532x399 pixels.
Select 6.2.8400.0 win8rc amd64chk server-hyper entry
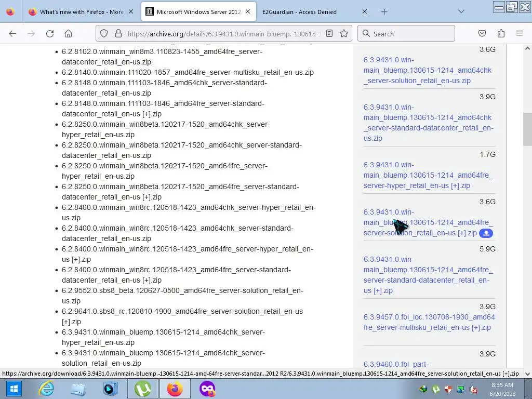(189, 212)
